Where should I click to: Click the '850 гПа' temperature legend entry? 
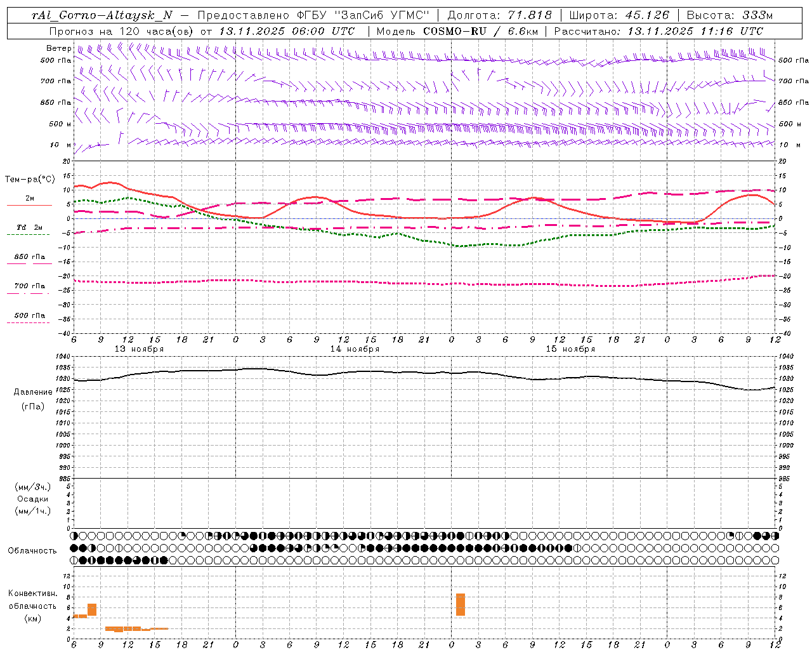[30, 257]
